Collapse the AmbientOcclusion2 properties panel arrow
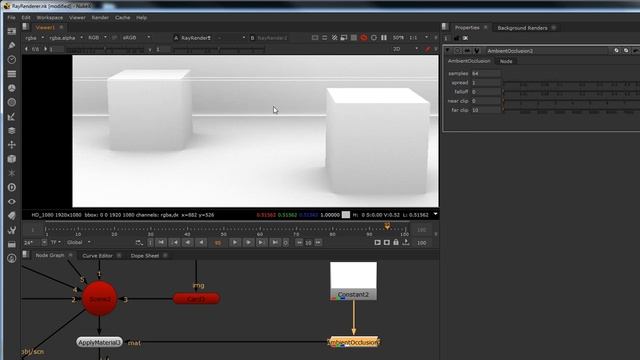The width and height of the screenshot is (640, 360). (448, 51)
